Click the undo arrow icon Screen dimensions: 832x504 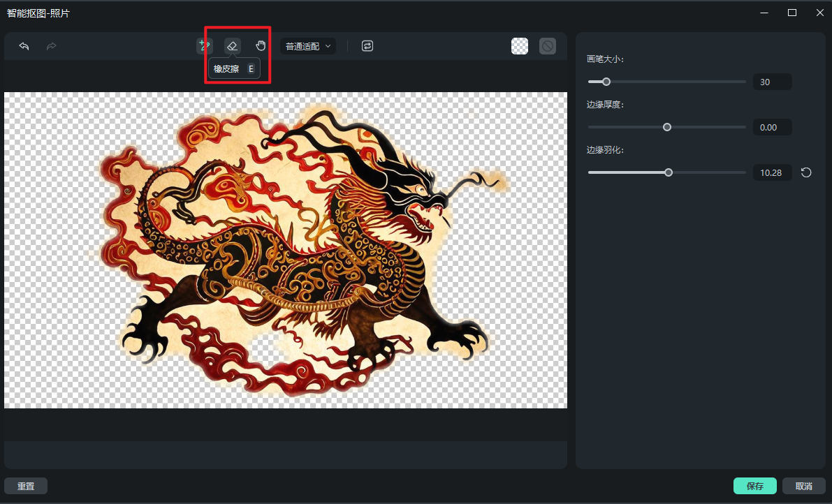click(x=24, y=46)
